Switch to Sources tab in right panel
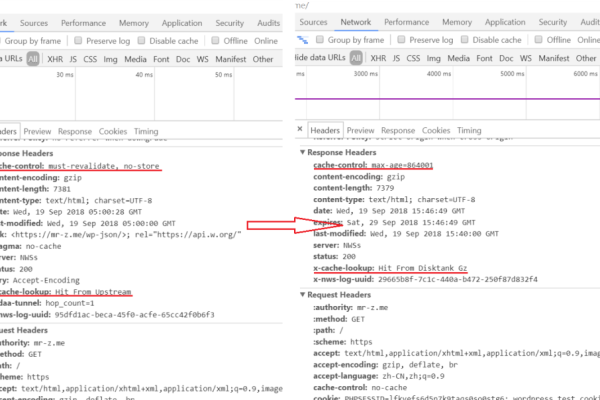 point(313,22)
